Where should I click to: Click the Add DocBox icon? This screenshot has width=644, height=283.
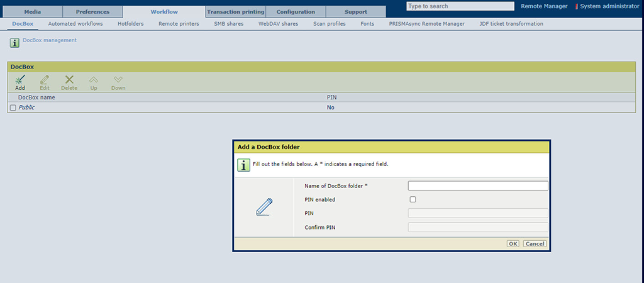[20, 80]
